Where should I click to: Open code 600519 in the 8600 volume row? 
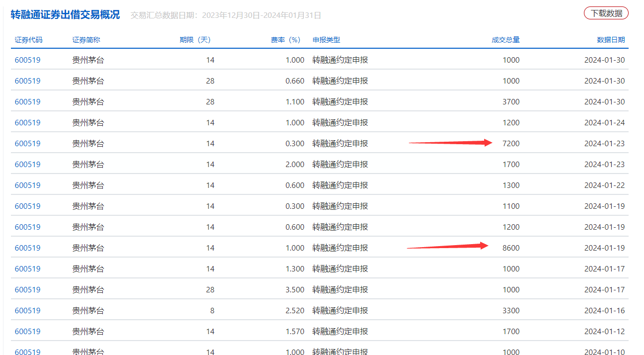pyautogui.click(x=27, y=248)
